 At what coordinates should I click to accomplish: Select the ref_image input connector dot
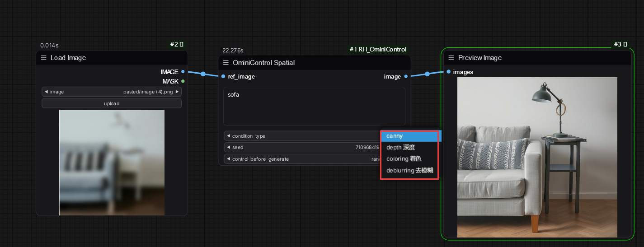(223, 77)
